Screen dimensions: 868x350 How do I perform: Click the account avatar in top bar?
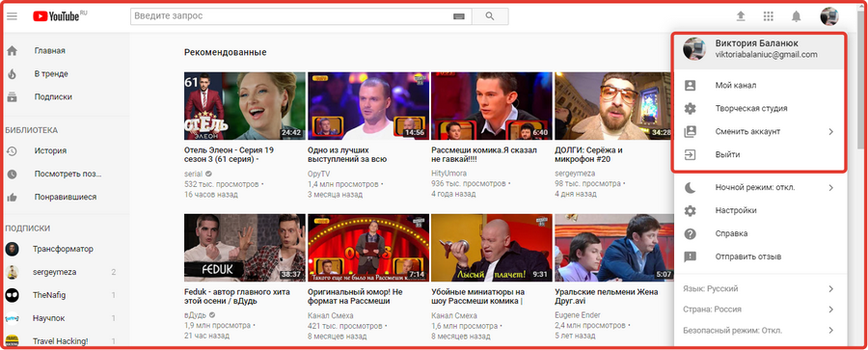tap(829, 16)
